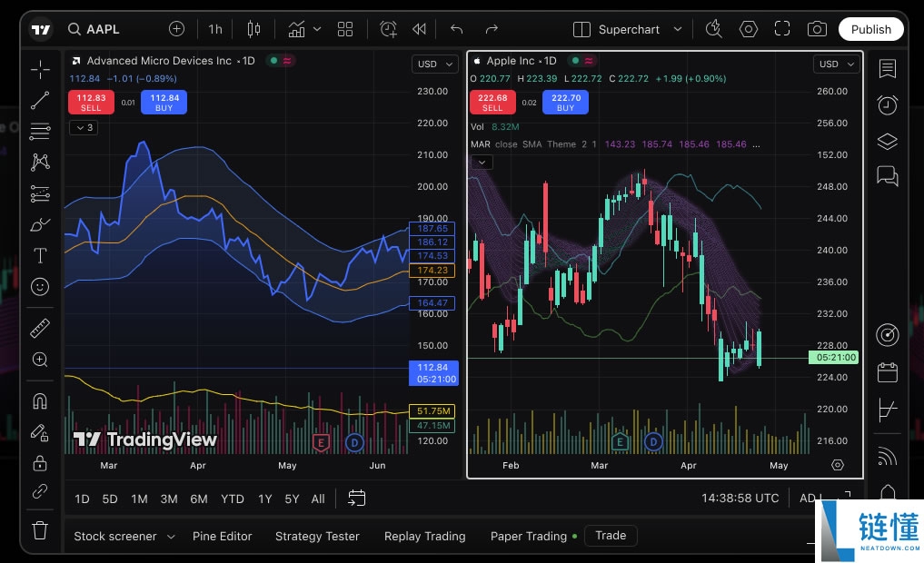Open chart settings hexagon icon
Screen dimensions: 924x563
(x=749, y=29)
